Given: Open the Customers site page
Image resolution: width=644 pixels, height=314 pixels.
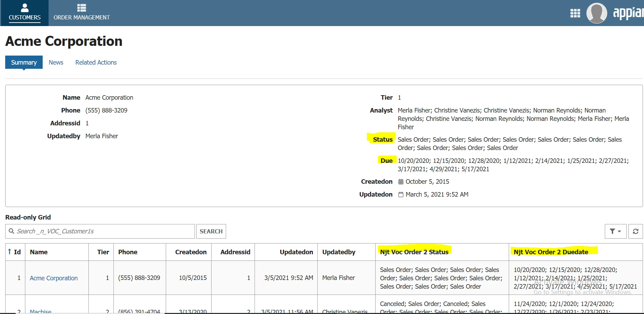Looking at the screenshot, I should [x=25, y=13].
